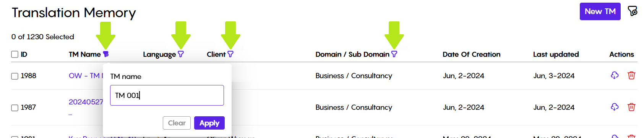Download TM 1988 using cloud icon
The image size is (644, 138).
[615, 75]
